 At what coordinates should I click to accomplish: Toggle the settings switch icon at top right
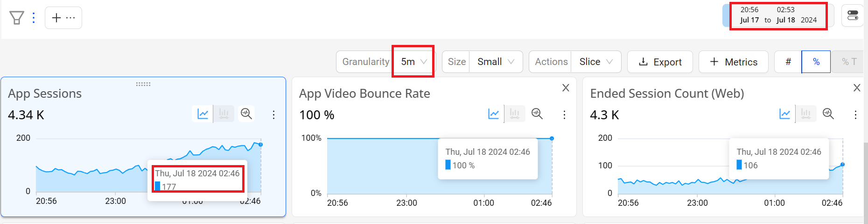pyautogui.click(x=853, y=15)
